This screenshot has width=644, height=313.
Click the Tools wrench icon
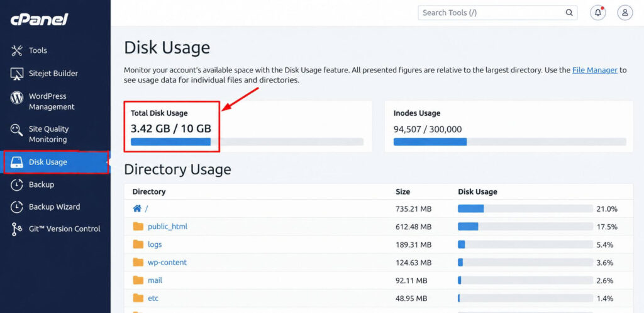point(17,50)
